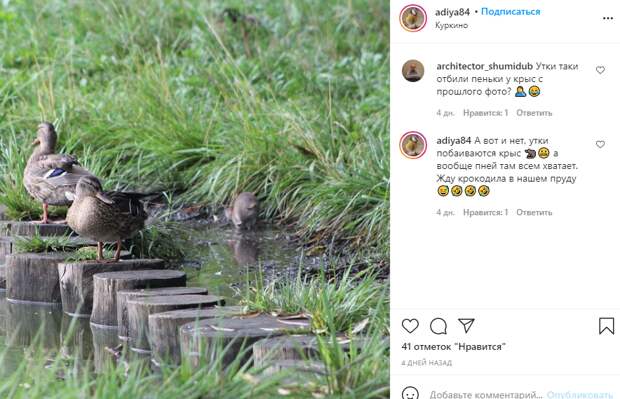This screenshot has width=620, height=399.
Task: Click the duck photo on the left
Action: coord(195,199)
